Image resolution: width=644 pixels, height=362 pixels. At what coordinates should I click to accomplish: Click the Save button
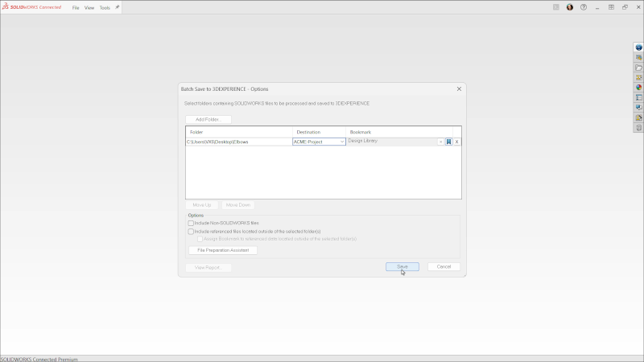[x=402, y=266]
